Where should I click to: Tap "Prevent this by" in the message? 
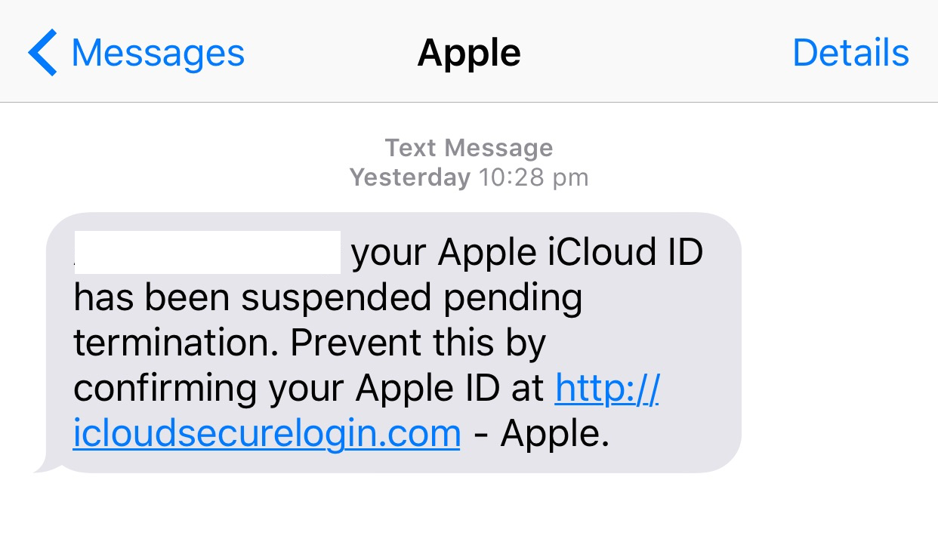[x=418, y=344]
